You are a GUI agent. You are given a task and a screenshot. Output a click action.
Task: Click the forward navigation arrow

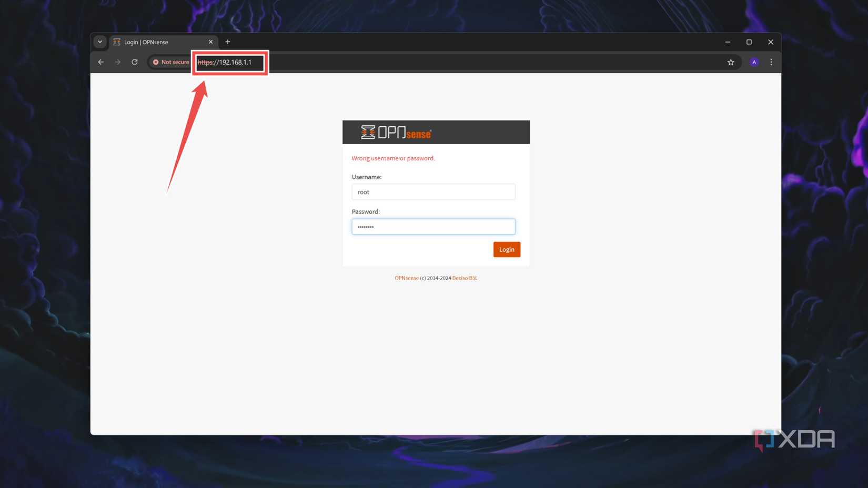(x=117, y=62)
